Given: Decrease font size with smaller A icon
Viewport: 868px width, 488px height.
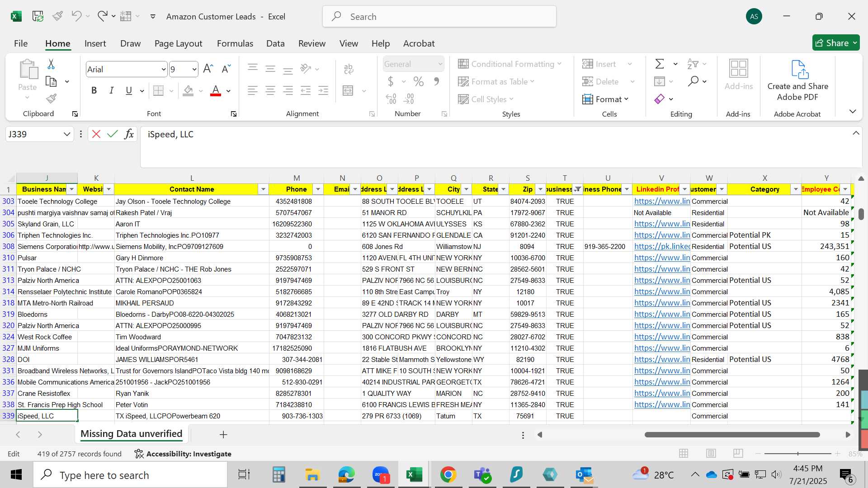Looking at the screenshot, I should (x=226, y=69).
